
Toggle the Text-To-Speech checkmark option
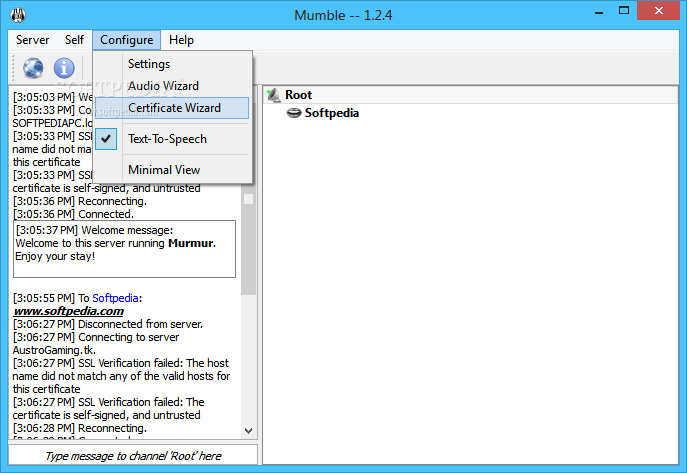[x=172, y=139]
